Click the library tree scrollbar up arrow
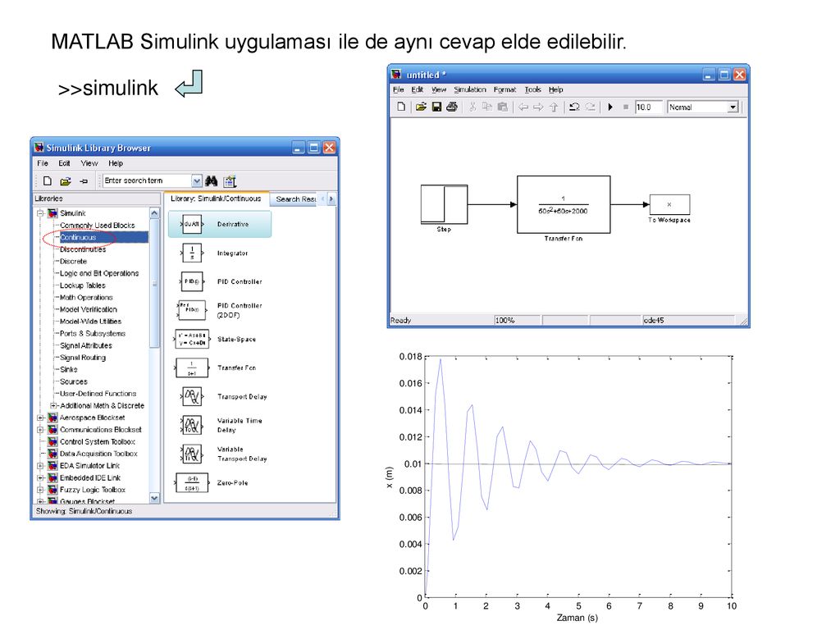Viewport: 840px width, 630px height. pos(154,213)
